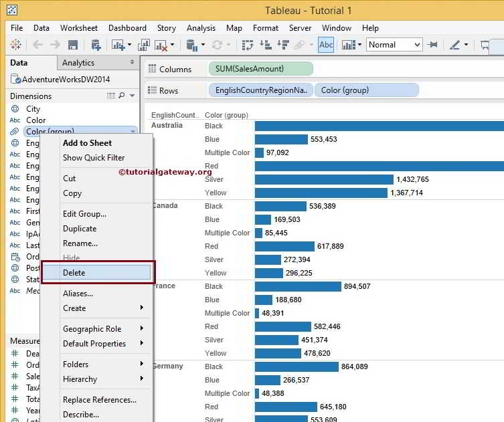Click the Fix Axes pin icon
This screenshot has width=504, height=422.
point(433,45)
